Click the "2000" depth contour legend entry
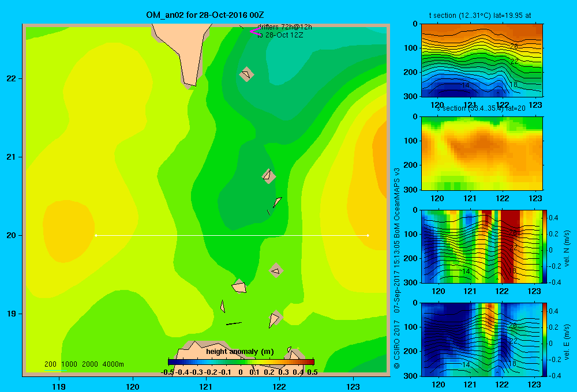The image size is (577, 392). pyautogui.click(x=90, y=364)
